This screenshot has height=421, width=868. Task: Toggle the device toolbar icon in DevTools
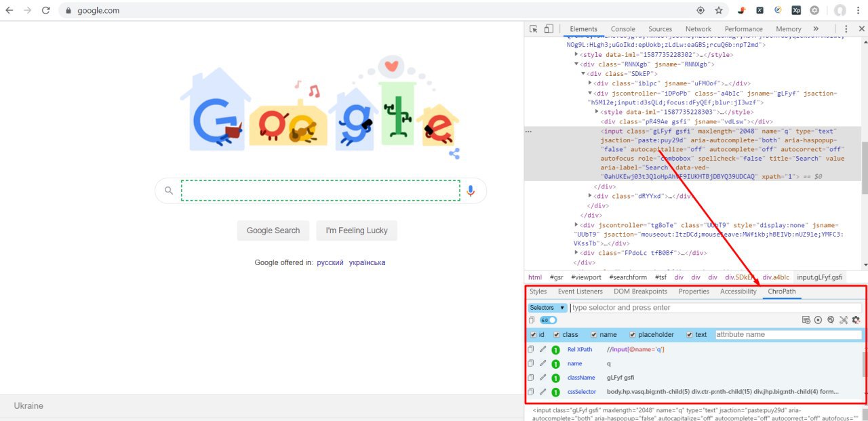click(x=549, y=28)
